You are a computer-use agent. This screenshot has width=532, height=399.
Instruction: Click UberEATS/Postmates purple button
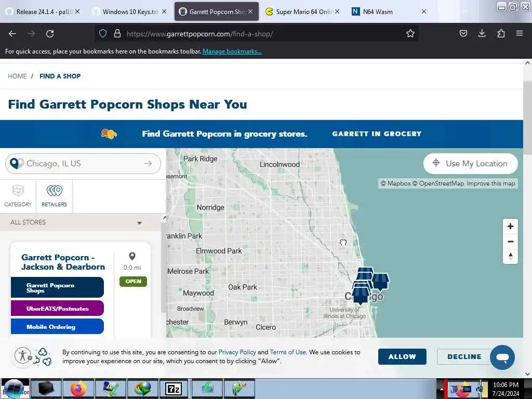tap(57, 309)
